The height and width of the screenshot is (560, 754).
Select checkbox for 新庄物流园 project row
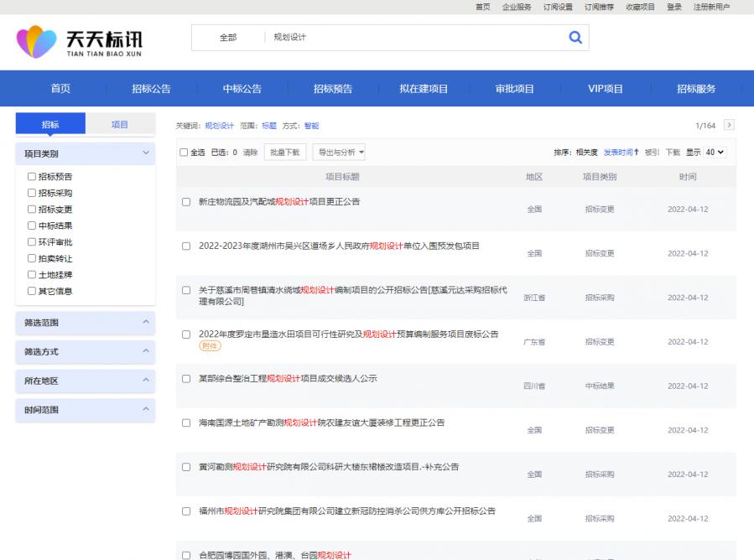(x=186, y=202)
